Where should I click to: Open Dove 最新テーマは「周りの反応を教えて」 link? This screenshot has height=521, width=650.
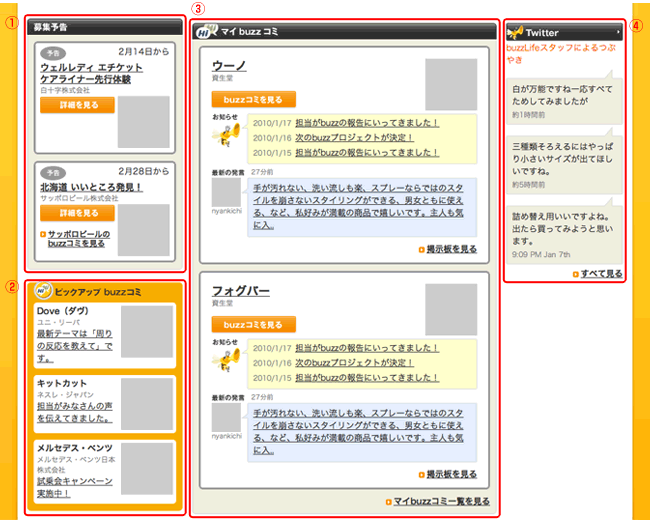tap(75, 346)
